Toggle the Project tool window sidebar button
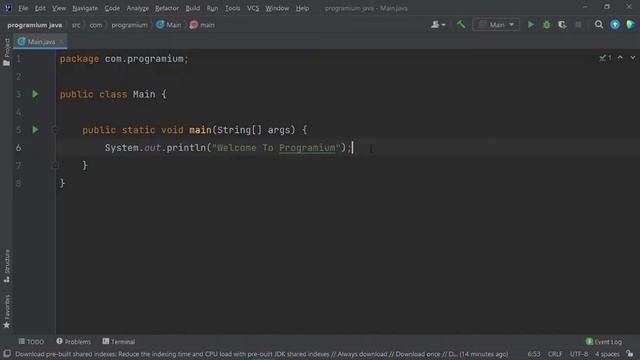 point(7,52)
